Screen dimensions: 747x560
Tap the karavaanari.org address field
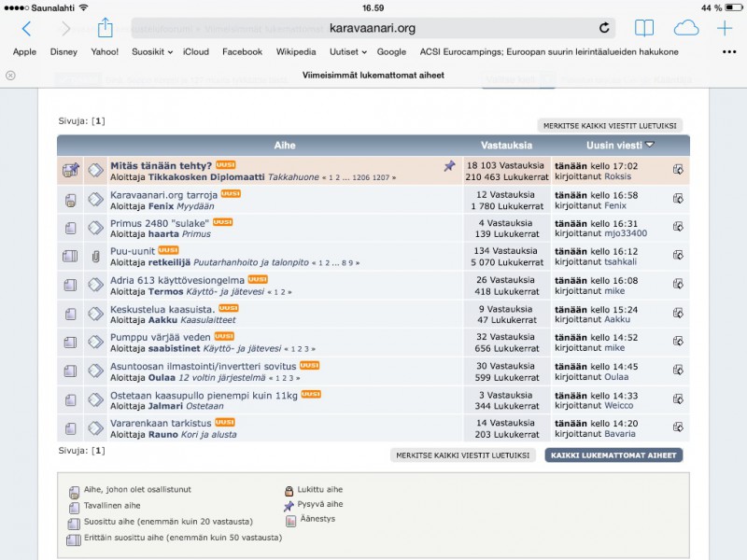372,28
